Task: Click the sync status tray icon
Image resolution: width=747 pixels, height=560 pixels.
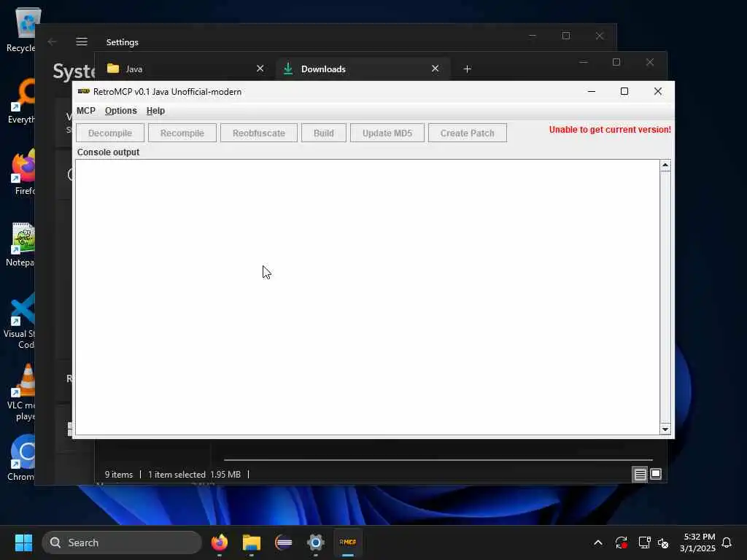Action: [x=622, y=542]
